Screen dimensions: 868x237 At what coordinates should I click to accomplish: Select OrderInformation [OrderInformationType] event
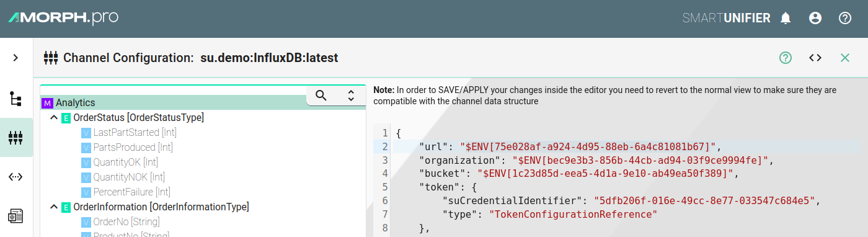[x=161, y=207]
